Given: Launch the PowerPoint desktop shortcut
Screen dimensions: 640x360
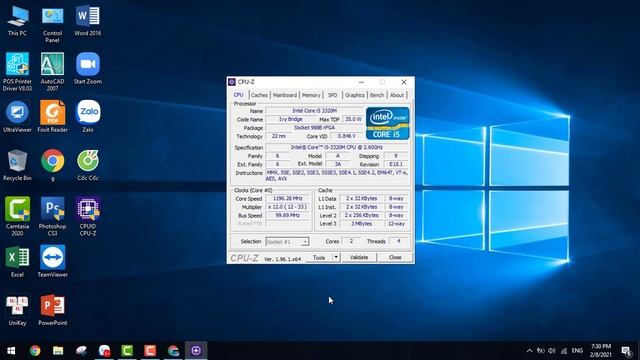Looking at the screenshot, I should point(53,310).
